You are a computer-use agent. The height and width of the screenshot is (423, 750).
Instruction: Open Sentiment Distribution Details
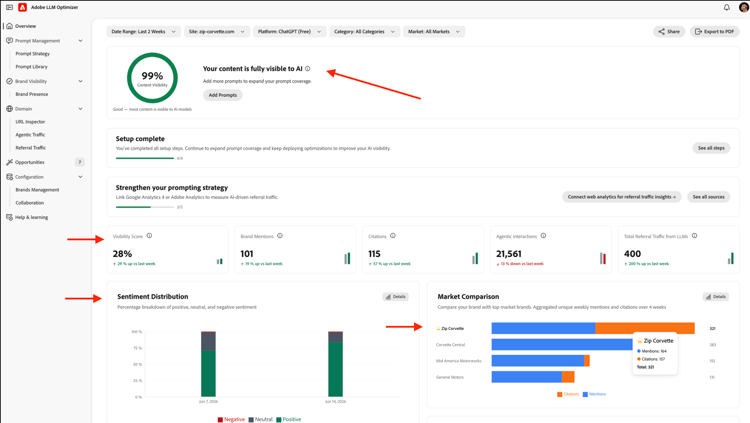[396, 297]
